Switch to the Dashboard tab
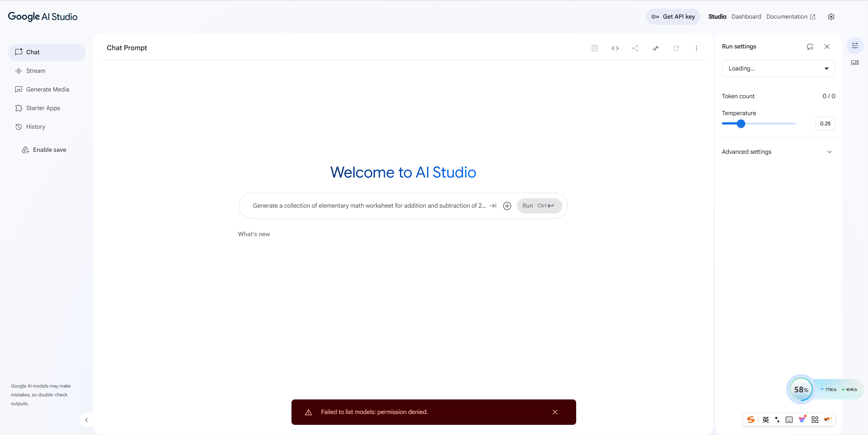 [746, 17]
